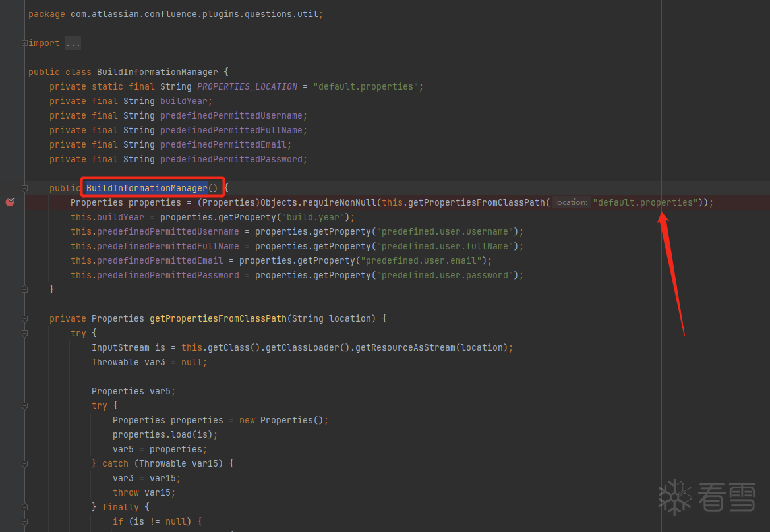The height and width of the screenshot is (532, 770).
Task: Collapse the outer try block fold marker
Action: coord(24,333)
